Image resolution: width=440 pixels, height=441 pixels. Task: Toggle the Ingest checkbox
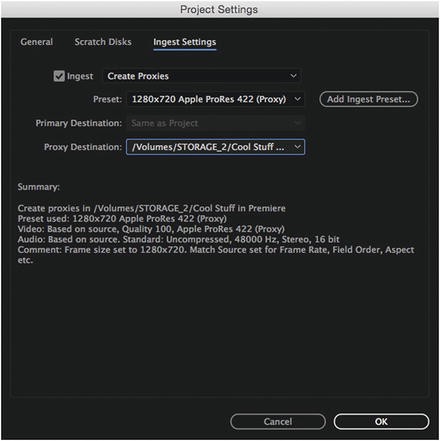coord(59,76)
